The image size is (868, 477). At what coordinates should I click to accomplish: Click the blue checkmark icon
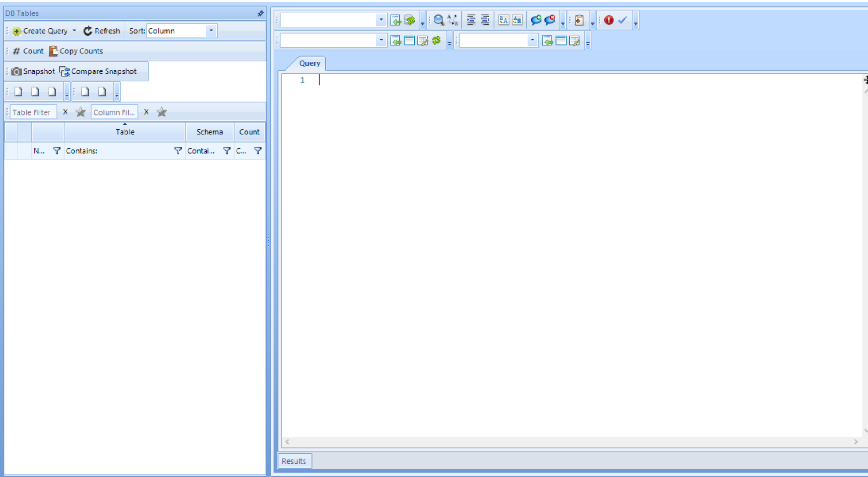pos(623,20)
